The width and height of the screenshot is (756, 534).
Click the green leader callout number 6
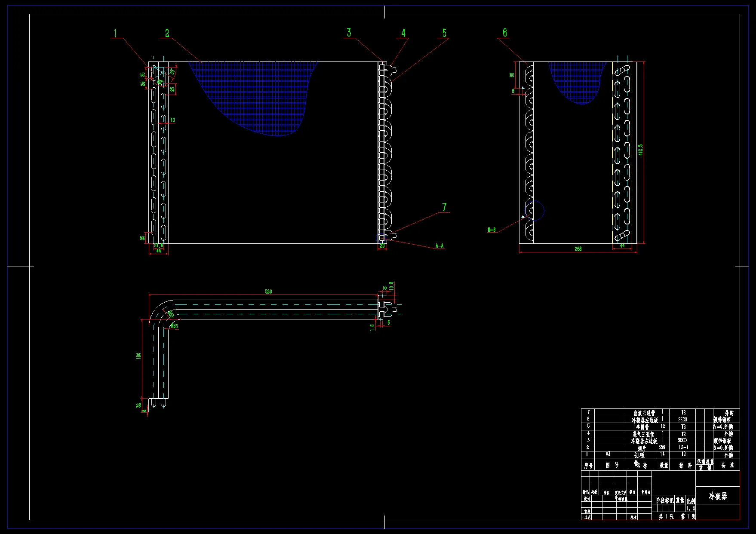505,33
